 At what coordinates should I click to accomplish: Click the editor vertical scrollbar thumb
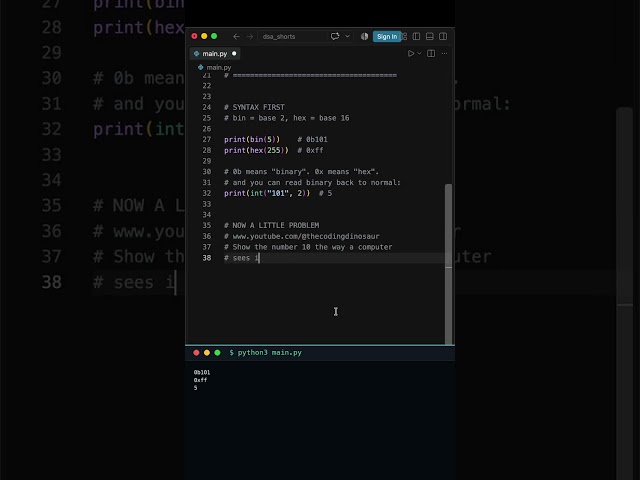coord(448,264)
